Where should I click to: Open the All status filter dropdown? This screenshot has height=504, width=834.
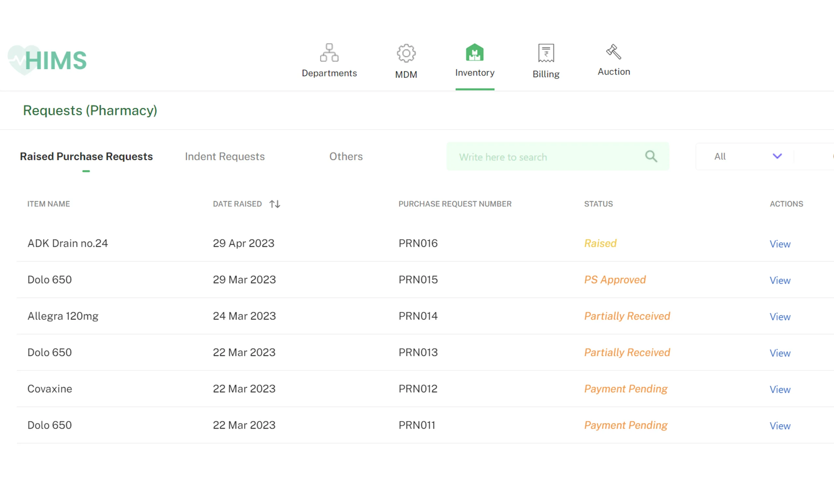point(744,156)
